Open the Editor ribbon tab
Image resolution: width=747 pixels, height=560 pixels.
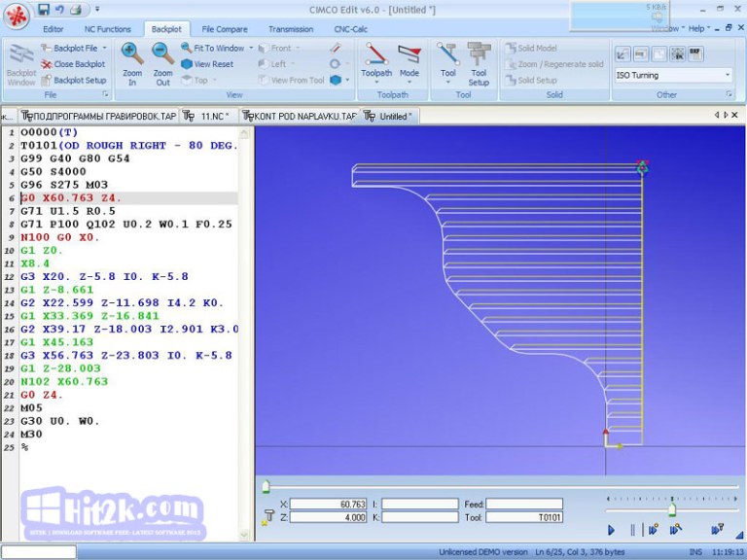(53, 29)
